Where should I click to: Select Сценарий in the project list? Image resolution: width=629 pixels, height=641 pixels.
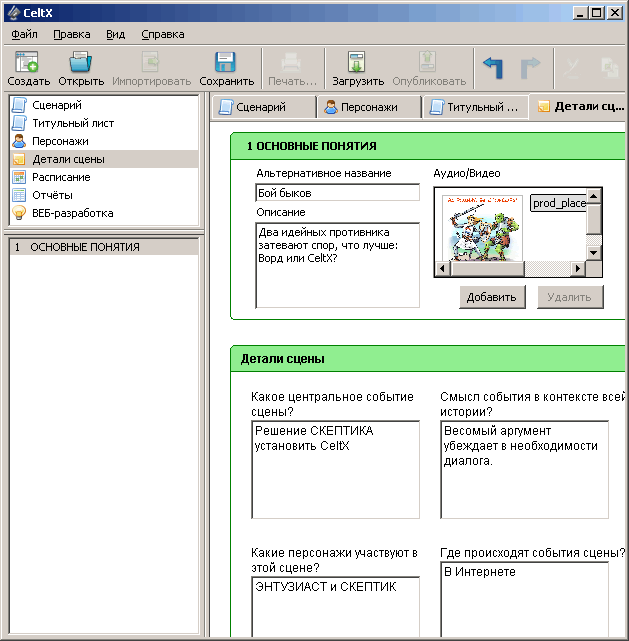click(x=104, y=105)
